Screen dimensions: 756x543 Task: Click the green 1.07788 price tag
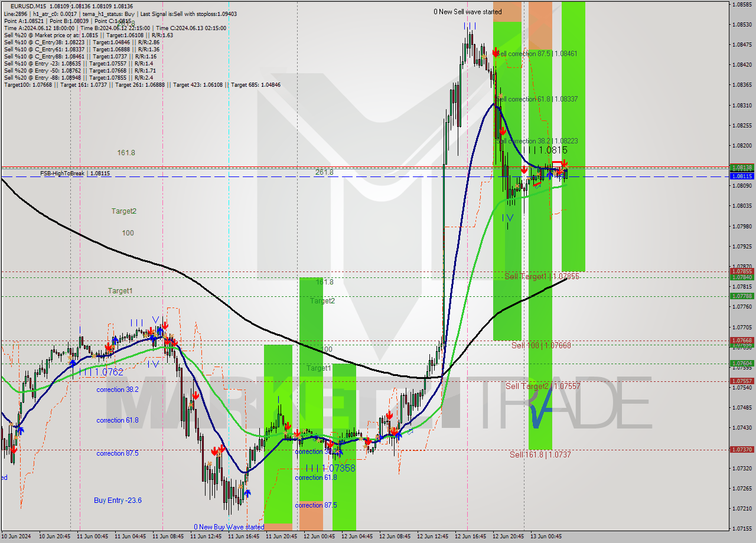click(742, 296)
